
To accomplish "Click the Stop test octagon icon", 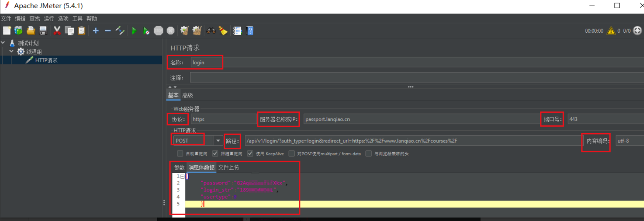I will click(158, 31).
